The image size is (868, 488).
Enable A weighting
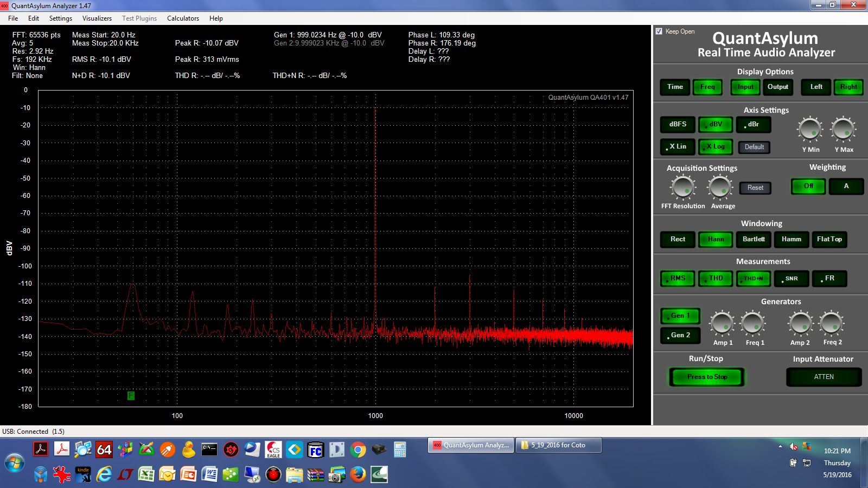(846, 186)
